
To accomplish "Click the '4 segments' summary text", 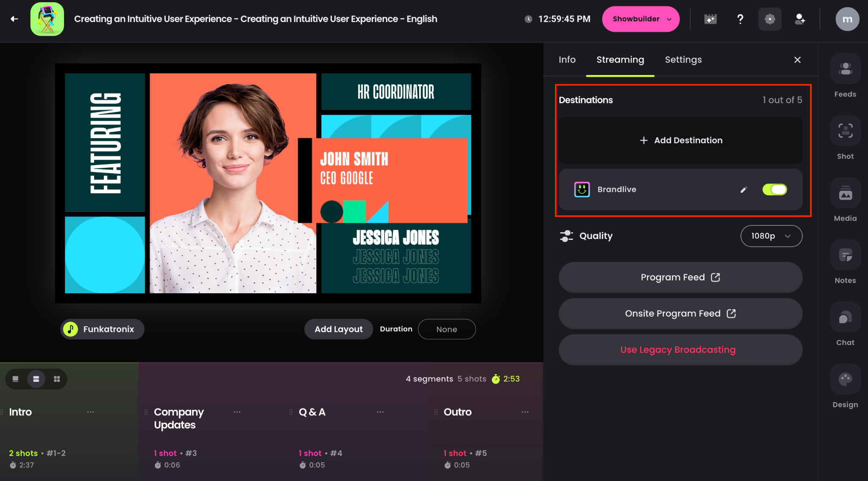I will tap(429, 379).
